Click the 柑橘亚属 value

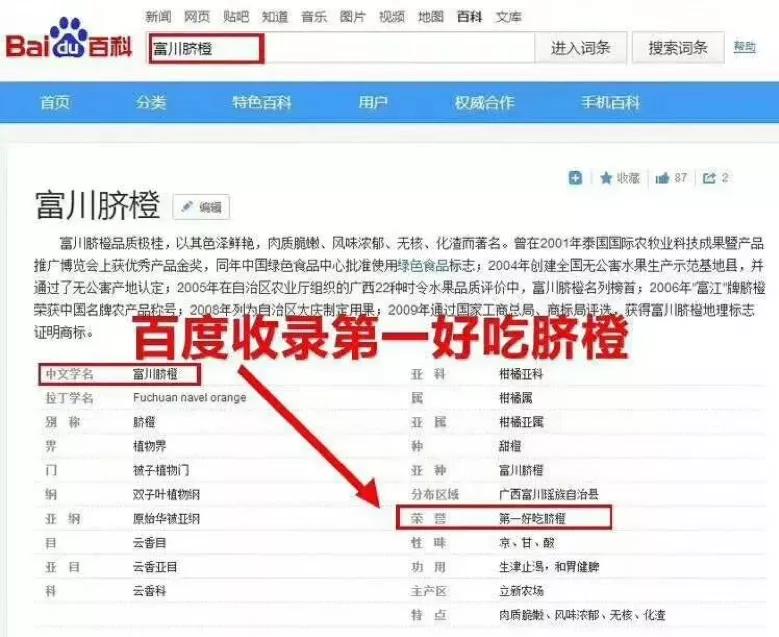[521, 422]
